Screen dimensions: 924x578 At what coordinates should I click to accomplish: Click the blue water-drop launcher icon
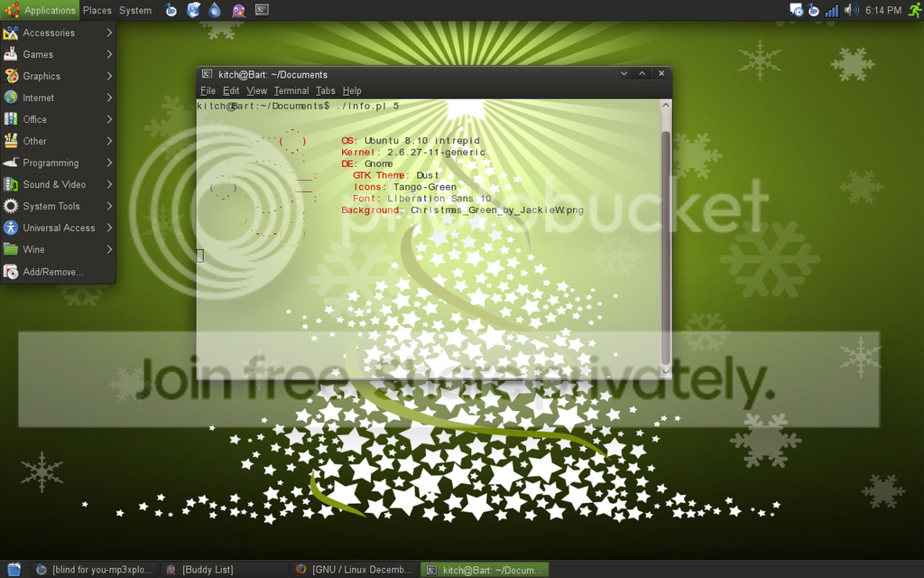(215, 10)
